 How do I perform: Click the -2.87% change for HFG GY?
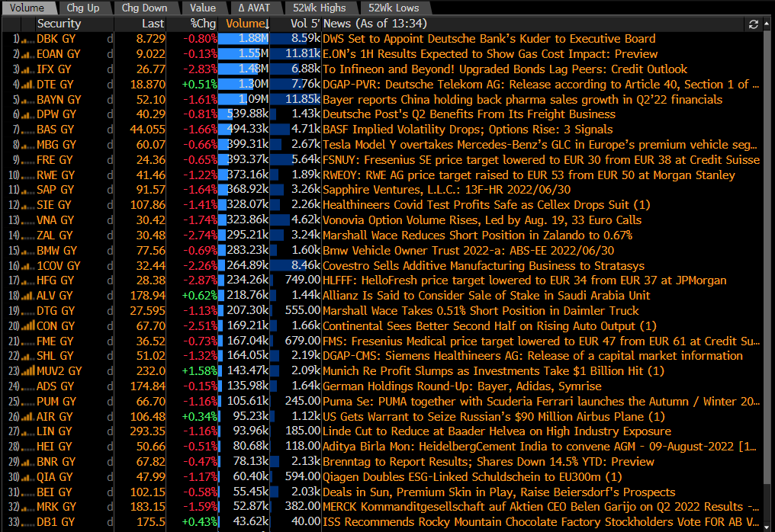pyautogui.click(x=200, y=280)
